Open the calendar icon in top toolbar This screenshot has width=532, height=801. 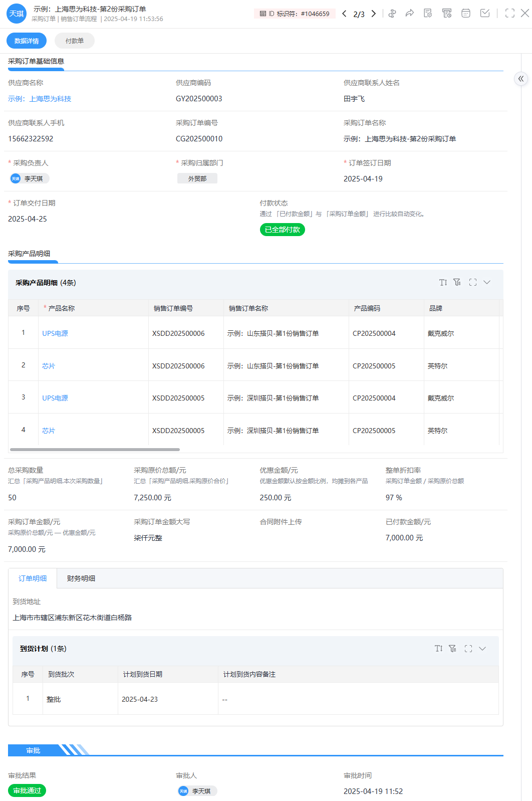point(466,14)
